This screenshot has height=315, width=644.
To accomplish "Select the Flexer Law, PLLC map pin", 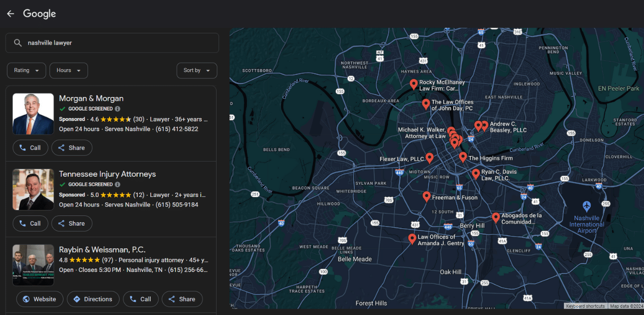I will (x=429, y=158).
